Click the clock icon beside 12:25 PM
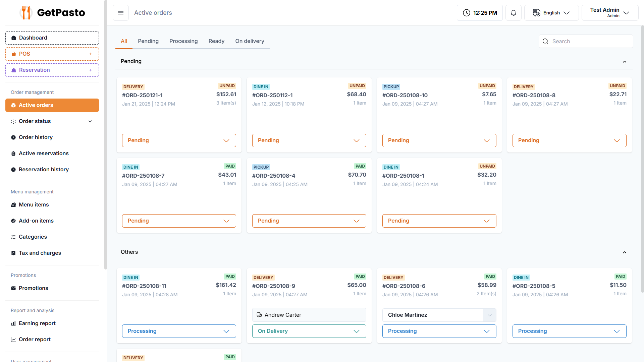Screen dimensions: 644x362 (x=466, y=13)
